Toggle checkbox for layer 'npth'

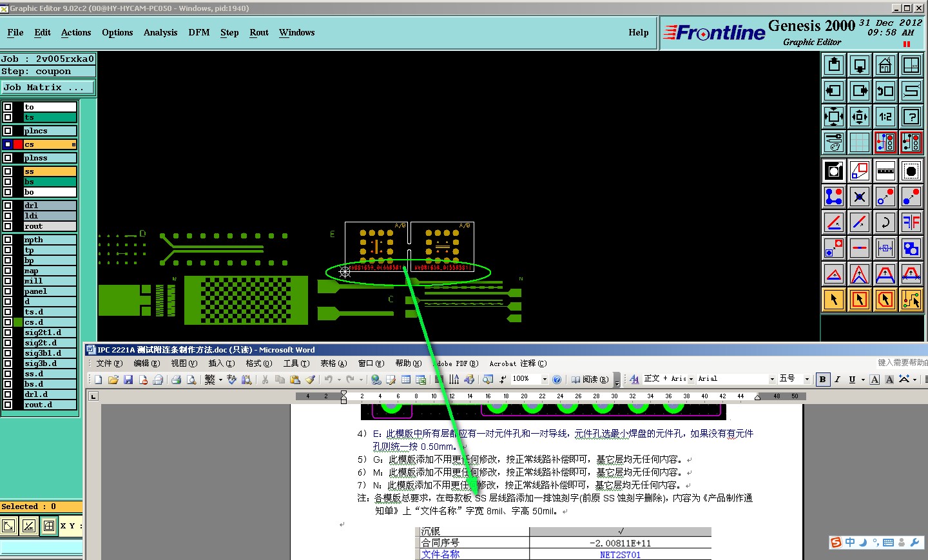coord(8,240)
